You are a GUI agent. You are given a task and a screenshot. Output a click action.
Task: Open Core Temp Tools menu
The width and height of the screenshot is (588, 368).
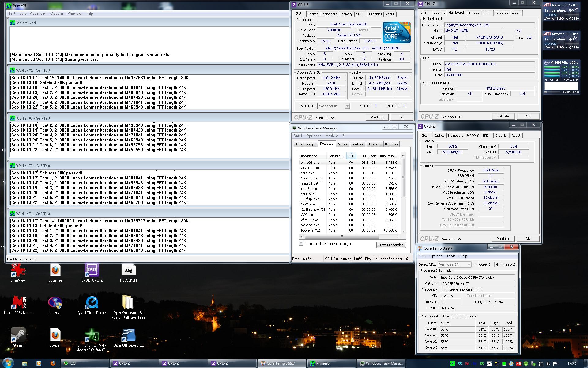(451, 256)
